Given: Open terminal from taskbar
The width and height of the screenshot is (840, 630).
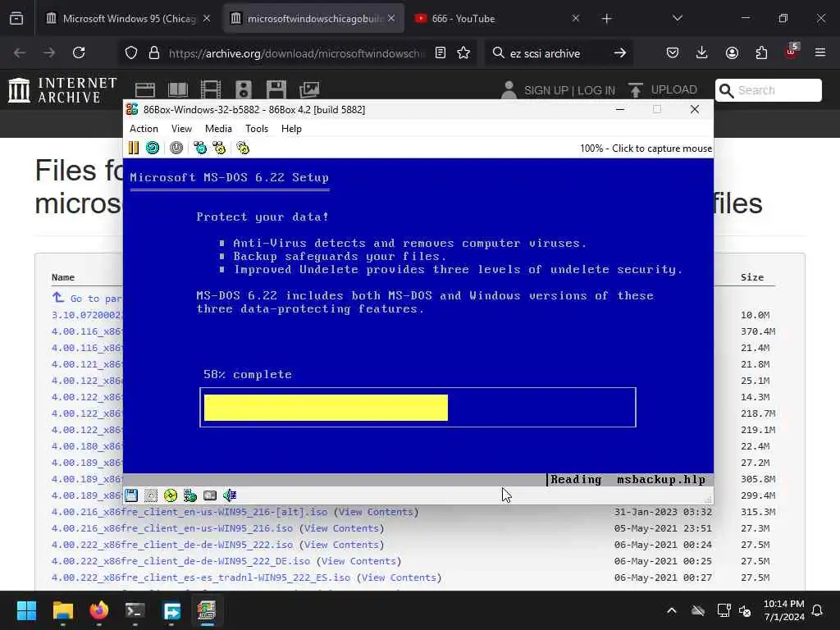Looking at the screenshot, I should pyautogui.click(x=135, y=610).
